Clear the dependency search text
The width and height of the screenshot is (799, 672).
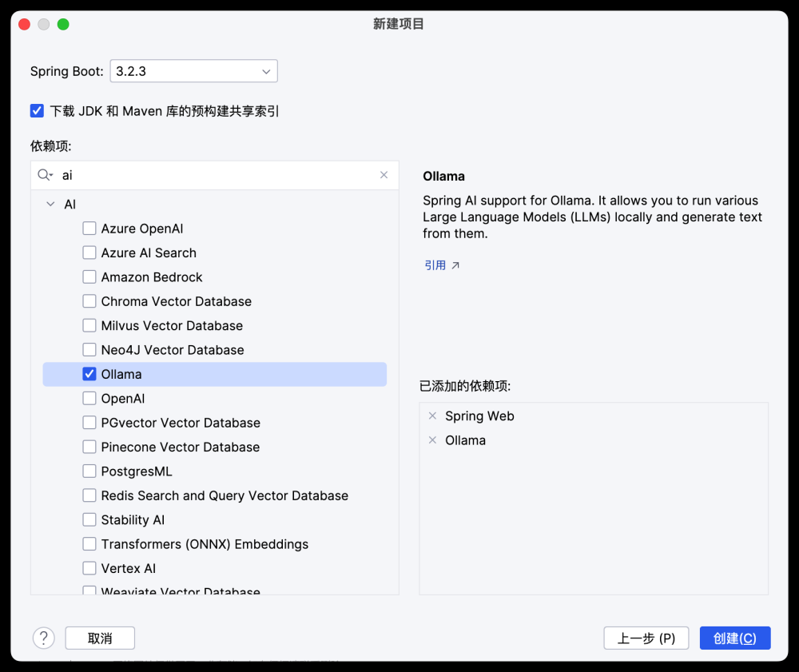click(384, 175)
